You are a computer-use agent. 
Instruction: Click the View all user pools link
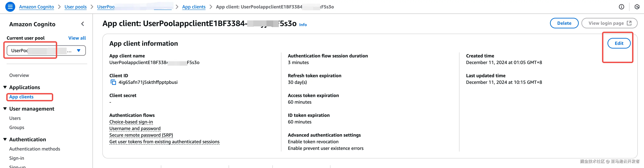77,38
